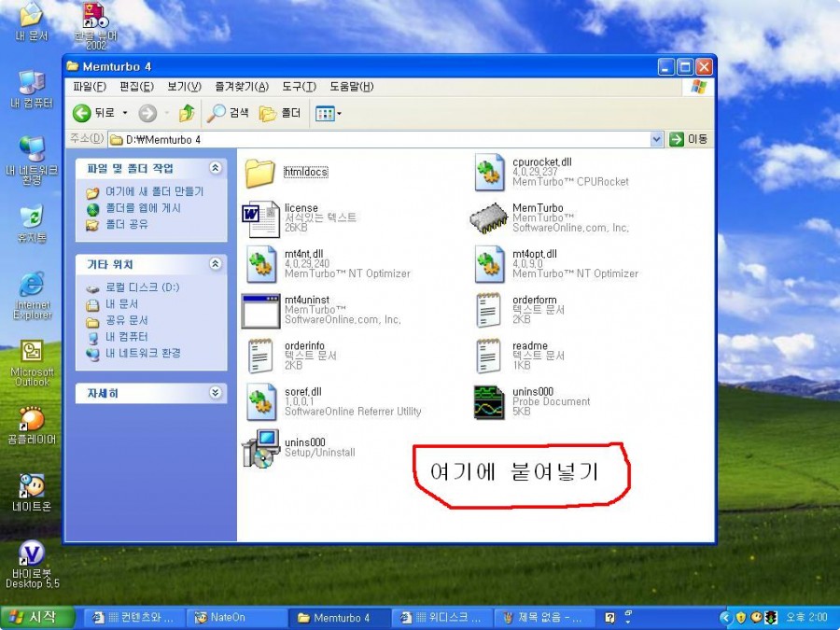
Task: Expand hidden system tray icons arrow
Action: (x=725, y=618)
